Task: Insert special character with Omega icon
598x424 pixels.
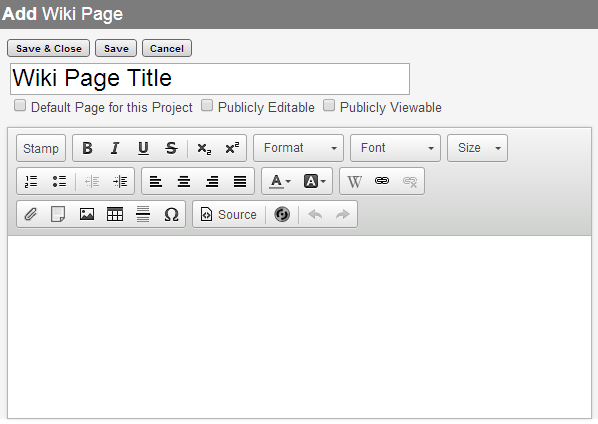Action: 171,214
